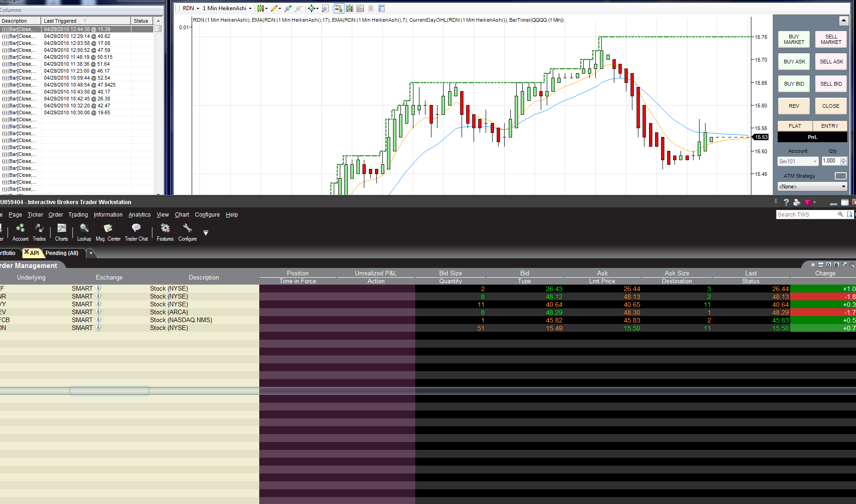
Task: Click the zoom out magnifier with minus
Action: [x=299, y=8]
